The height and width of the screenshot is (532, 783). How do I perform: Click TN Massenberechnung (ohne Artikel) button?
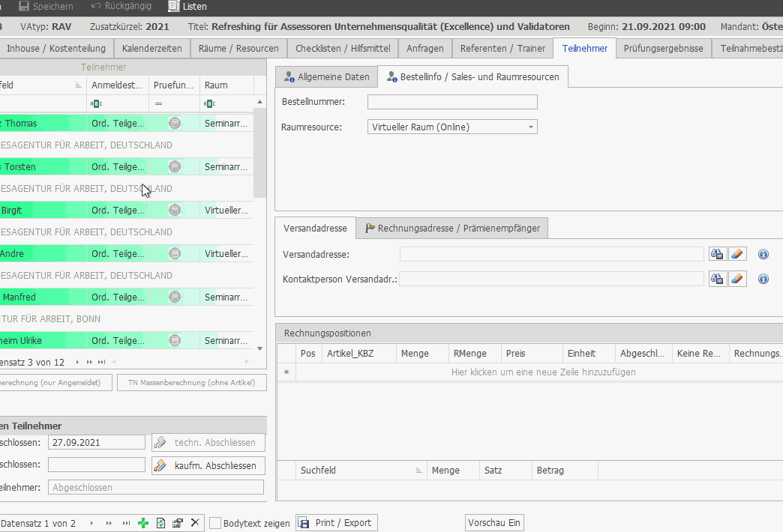(x=192, y=382)
